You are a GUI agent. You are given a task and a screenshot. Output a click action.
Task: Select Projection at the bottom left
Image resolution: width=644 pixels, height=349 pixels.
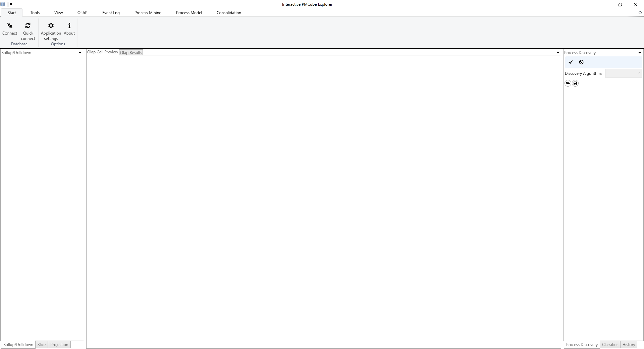point(59,344)
